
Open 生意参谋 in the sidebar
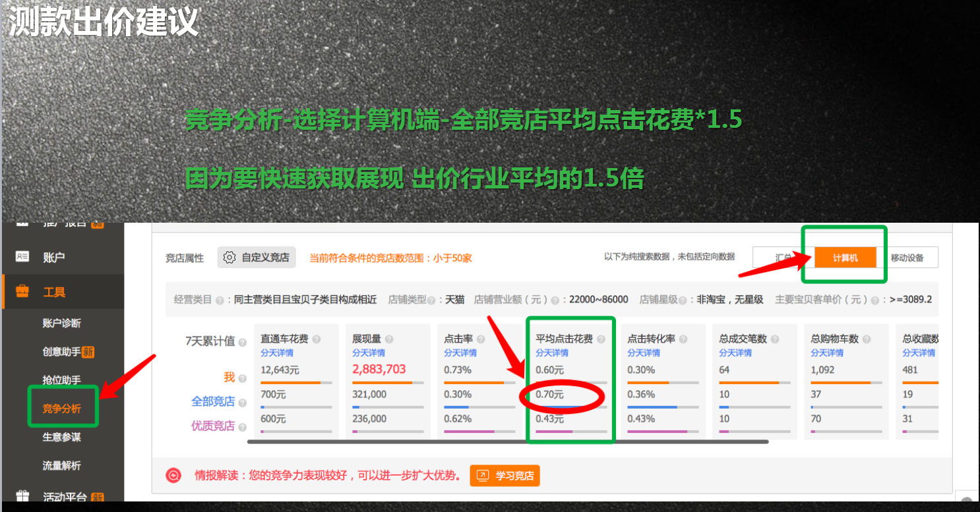(62, 437)
